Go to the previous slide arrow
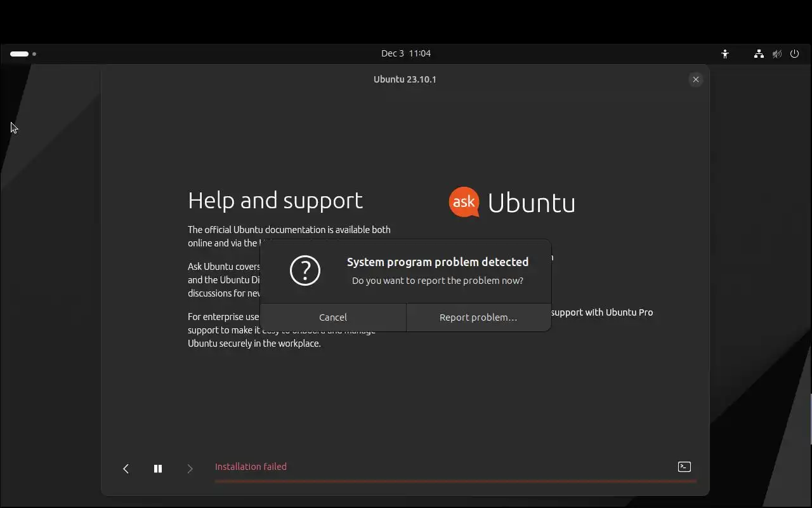The height and width of the screenshot is (508, 812). pos(126,469)
